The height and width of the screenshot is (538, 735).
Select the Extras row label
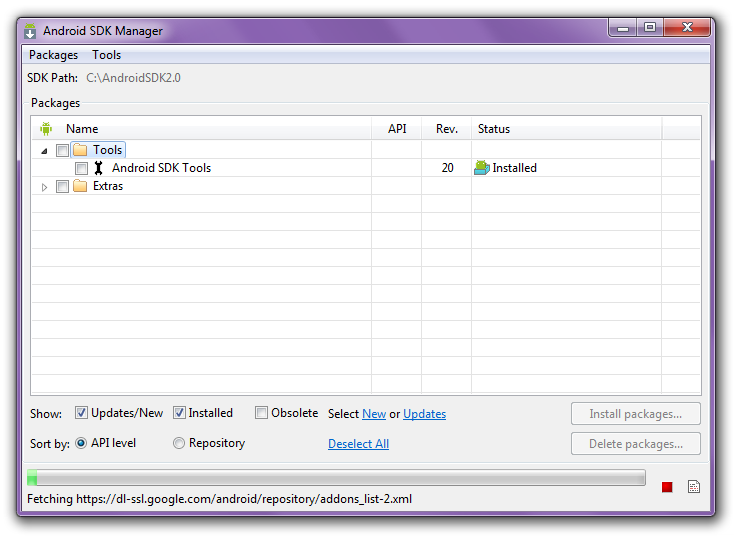108,186
